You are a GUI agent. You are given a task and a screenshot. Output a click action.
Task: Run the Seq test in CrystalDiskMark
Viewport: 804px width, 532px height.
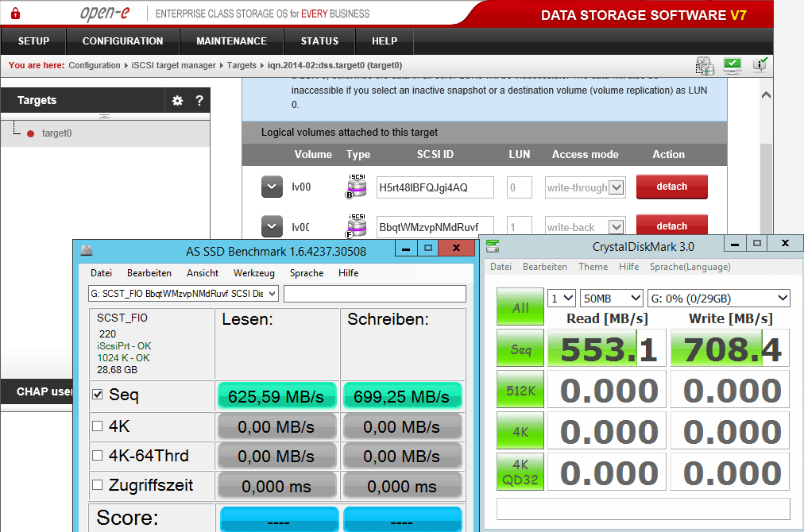pyautogui.click(x=520, y=349)
